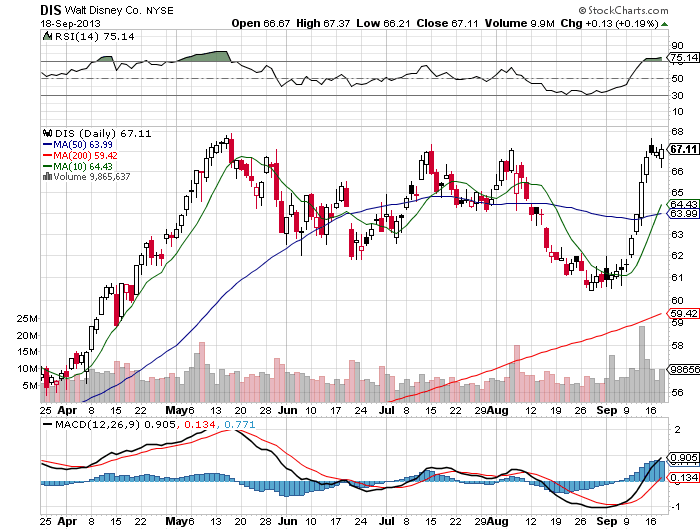The width and height of the screenshot is (700, 530).
Task: Click the blue 0.771 MACD histogram legend value
Action: 239,424
